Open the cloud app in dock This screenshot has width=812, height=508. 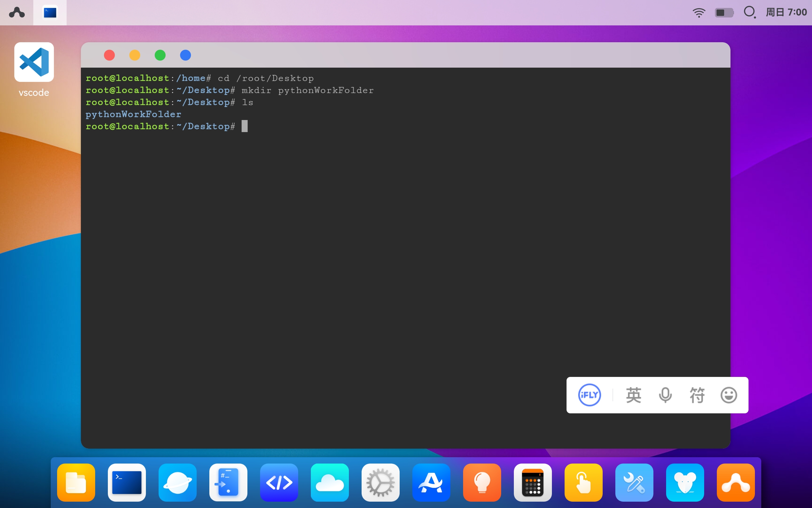330,483
